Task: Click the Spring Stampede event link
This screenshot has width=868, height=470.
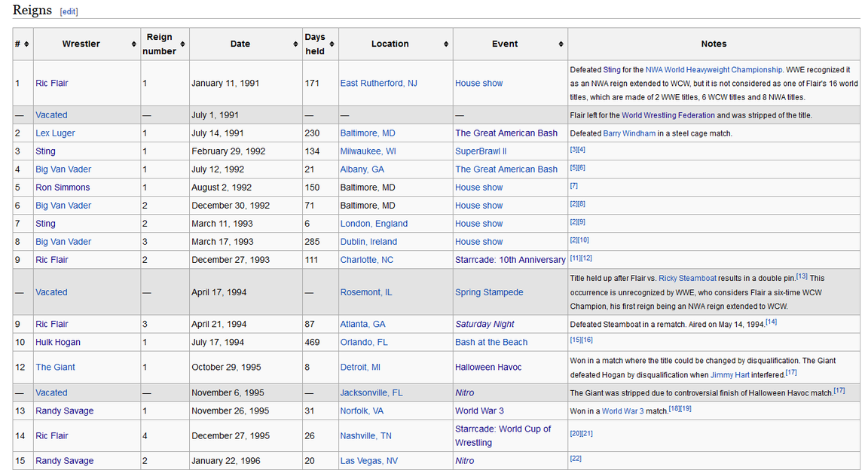Action: 489,292
